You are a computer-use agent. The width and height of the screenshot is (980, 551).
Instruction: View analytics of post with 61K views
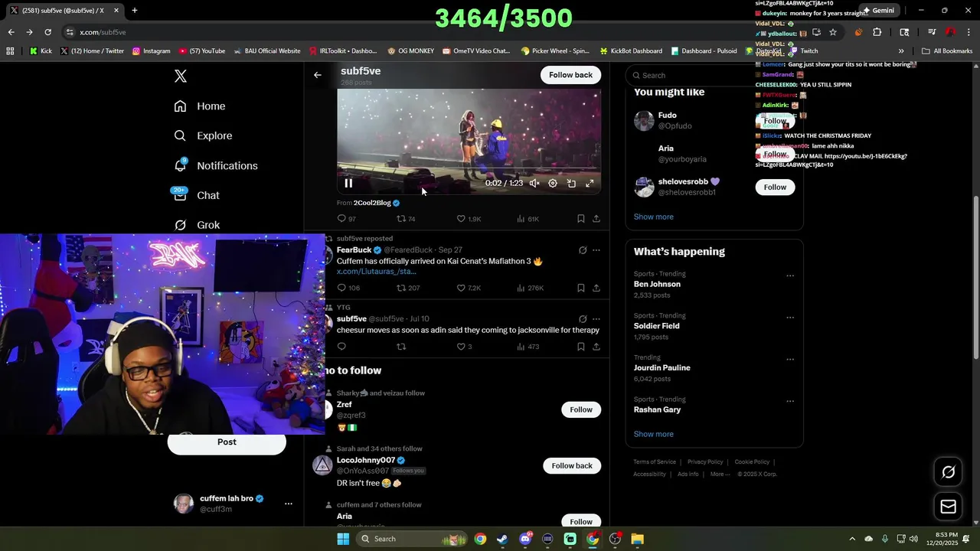(x=528, y=219)
